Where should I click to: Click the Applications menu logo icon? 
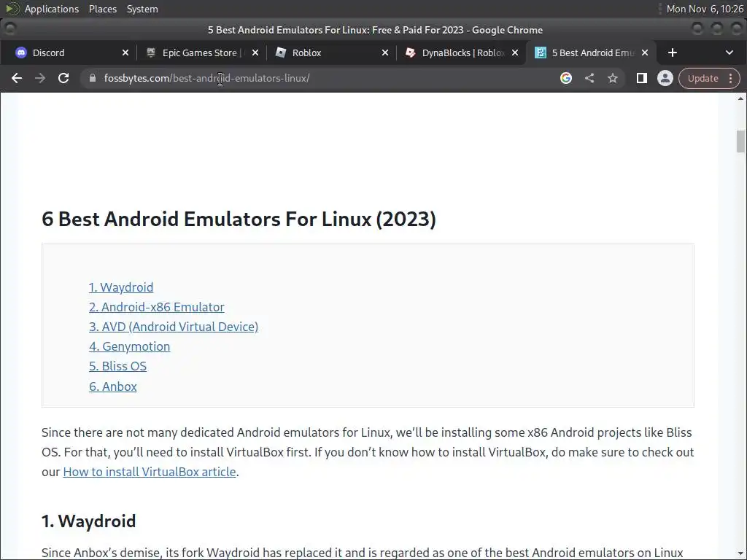pos(12,9)
